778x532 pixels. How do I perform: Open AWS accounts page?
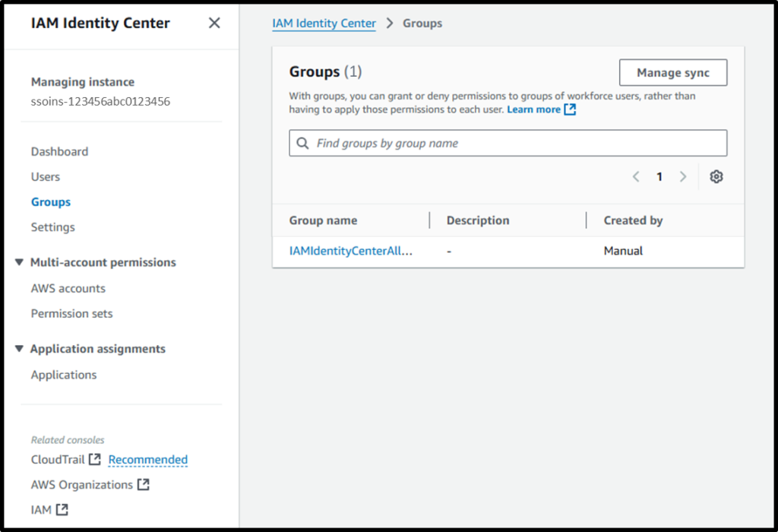pyautogui.click(x=68, y=288)
